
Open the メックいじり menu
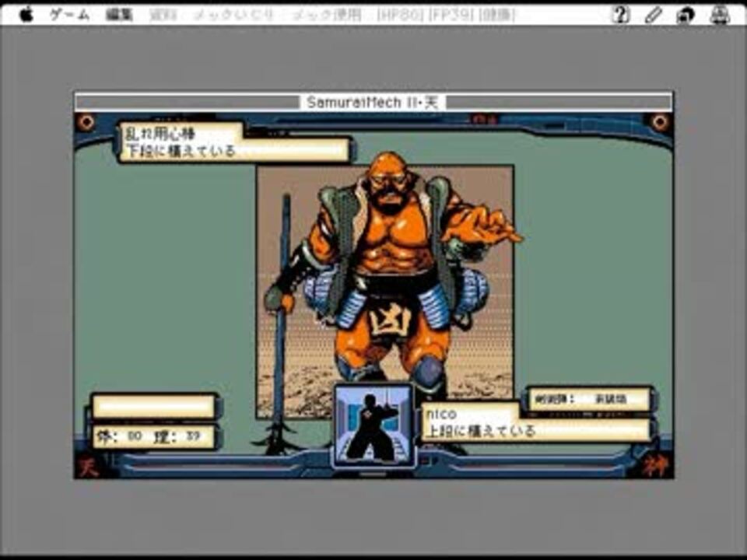tap(233, 16)
